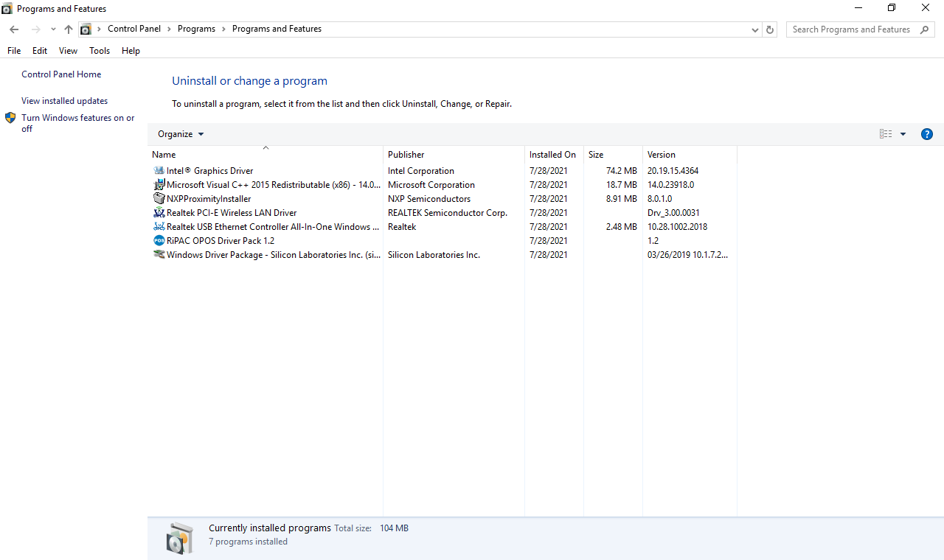
Task: Expand the recent locations dropdown arrow
Action: (53, 29)
